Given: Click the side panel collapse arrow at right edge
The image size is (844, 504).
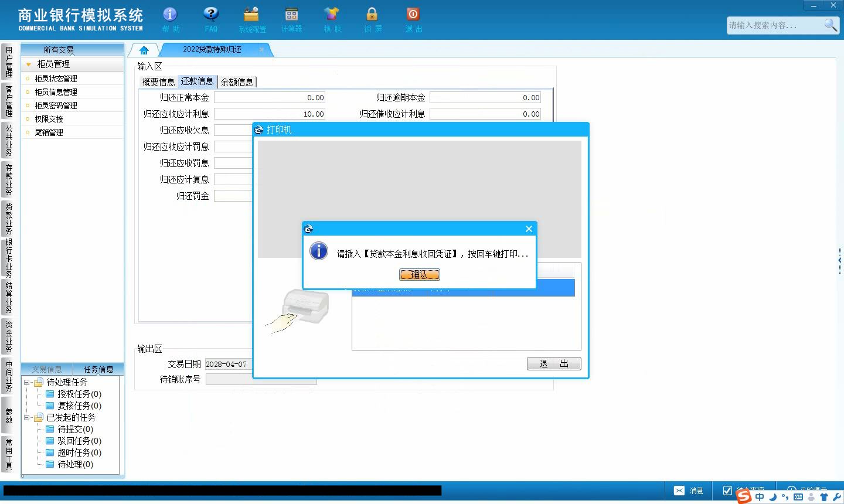Looking at the screenshot, I should click(840, 260).
